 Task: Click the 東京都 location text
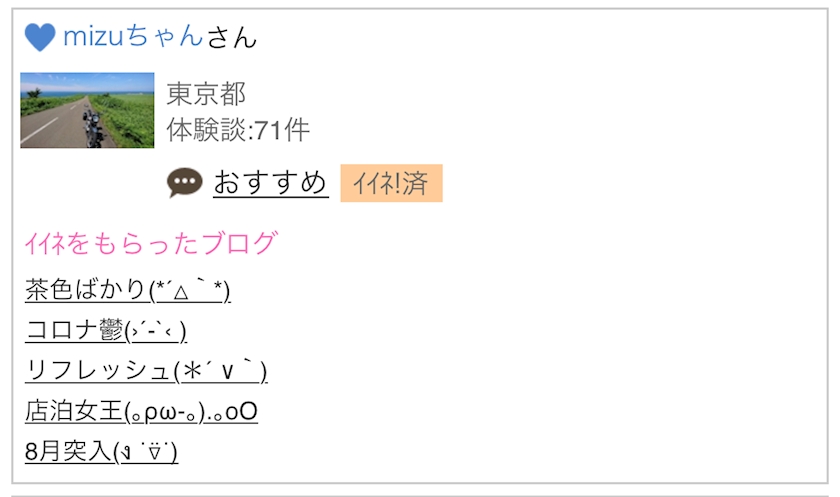pyautogui.click(x=206, y=94)
